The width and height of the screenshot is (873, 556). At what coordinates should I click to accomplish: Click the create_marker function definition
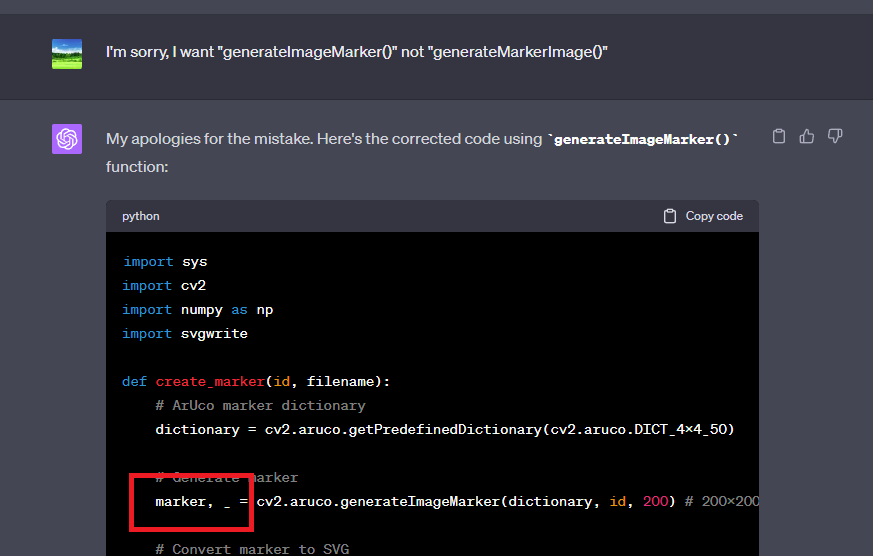(257, 382)
